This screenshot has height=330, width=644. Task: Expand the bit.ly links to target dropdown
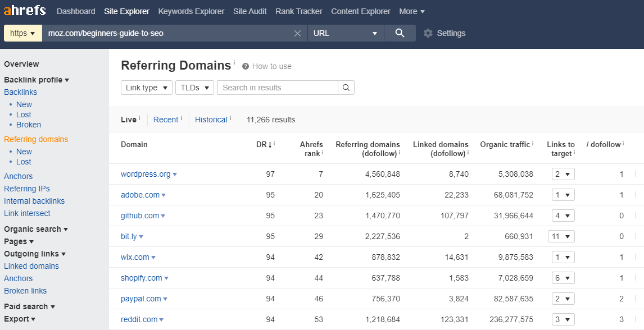coord(561,236)
